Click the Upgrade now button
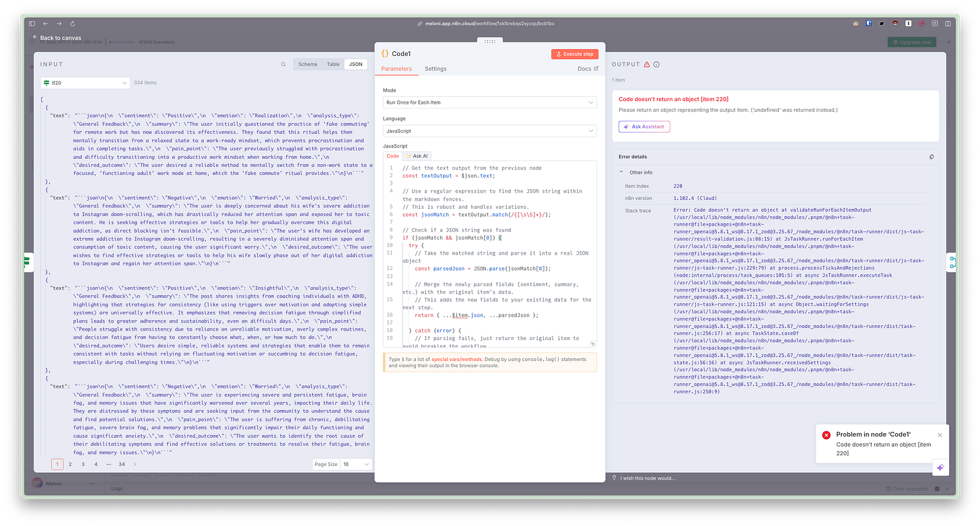Image resolution: width=980 pixels, height=526 pixels. tap(911, 42)
